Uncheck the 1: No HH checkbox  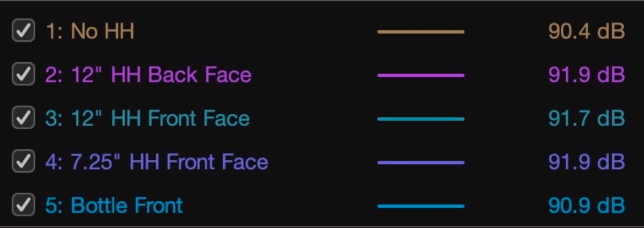[23, 31]
